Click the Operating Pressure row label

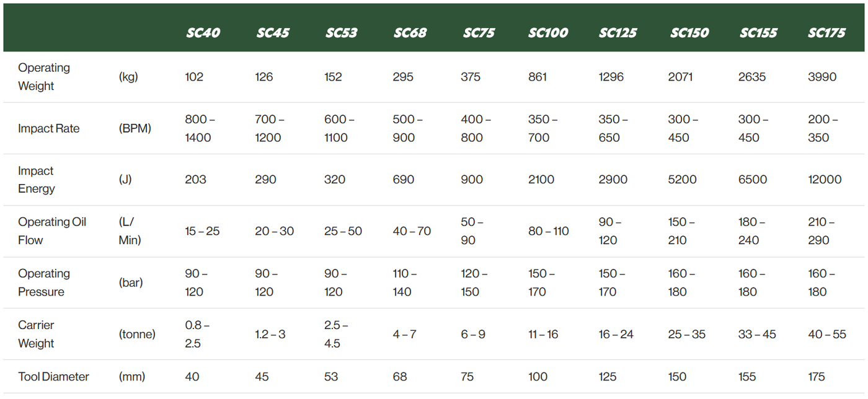point(44,283)
